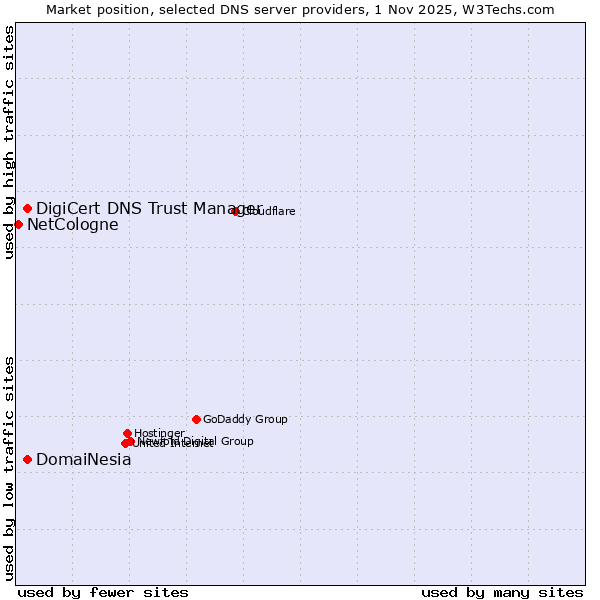Select the DomaiNesia red marker
The image size is (600, 600).
[x=28, y=459]
